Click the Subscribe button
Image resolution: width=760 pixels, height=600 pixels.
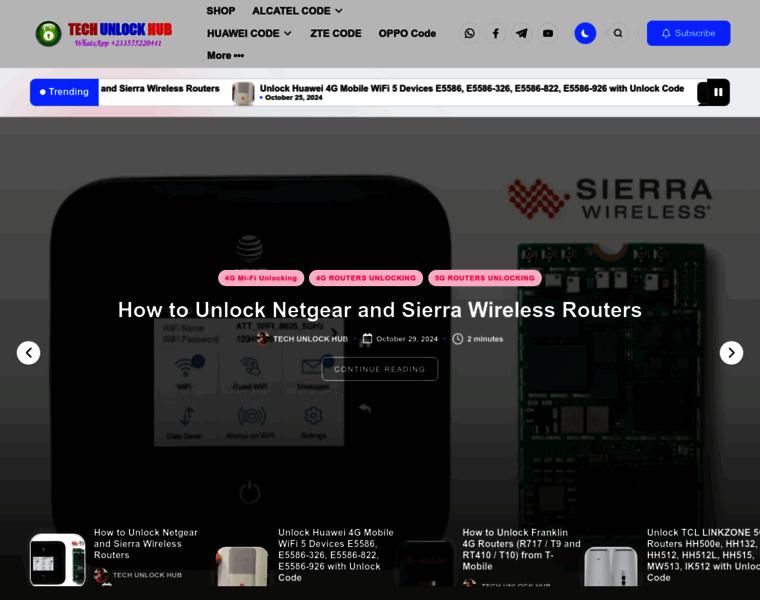(x=688, y=33)
